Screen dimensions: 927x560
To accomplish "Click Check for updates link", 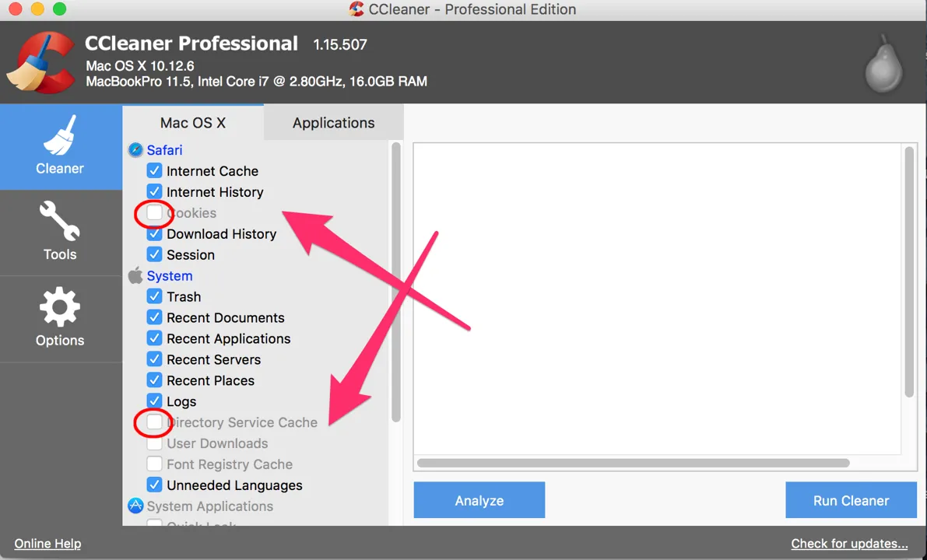I will tap(849, 544).
